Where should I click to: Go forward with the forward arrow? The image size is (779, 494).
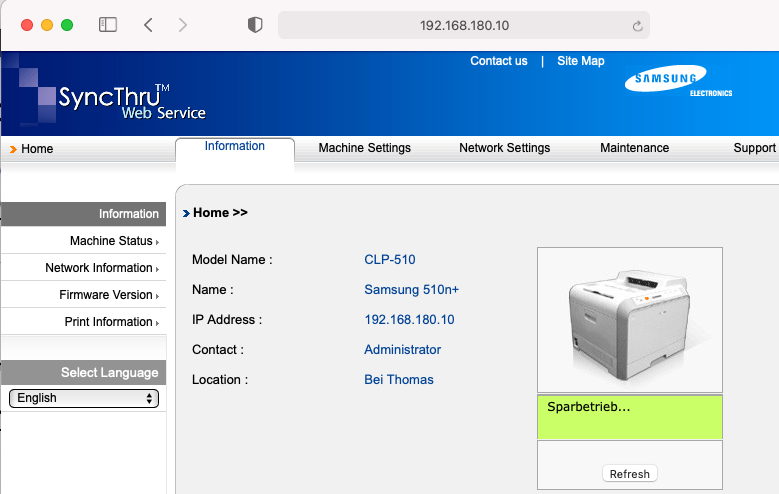183,25
